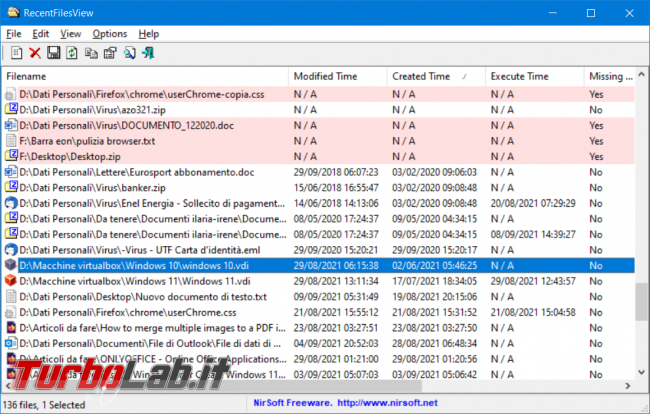Sort by the Filename column header
This screenshot has height=414, width=650.
(145, 77)
